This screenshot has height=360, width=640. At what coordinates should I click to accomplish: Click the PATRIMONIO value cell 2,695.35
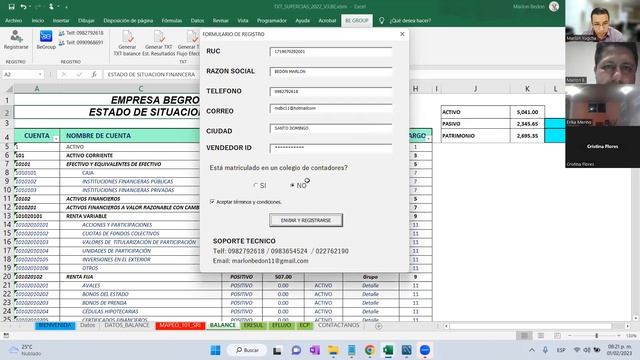click(x=527, y=136)
